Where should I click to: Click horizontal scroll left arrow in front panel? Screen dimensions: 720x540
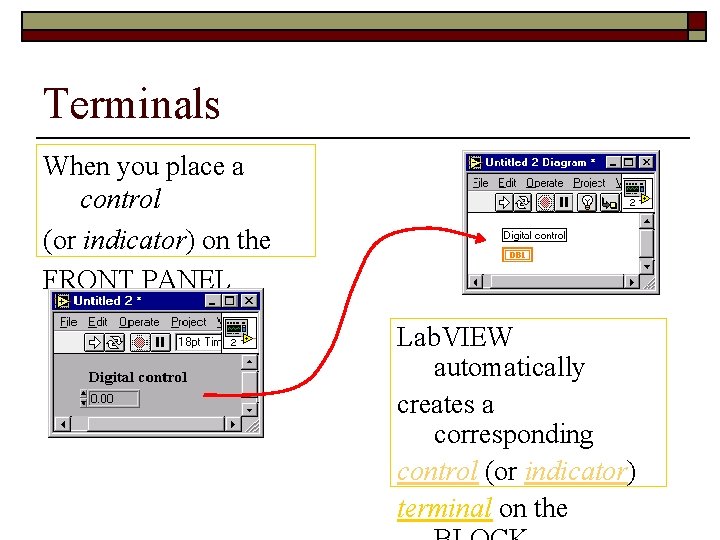[63, 424]
